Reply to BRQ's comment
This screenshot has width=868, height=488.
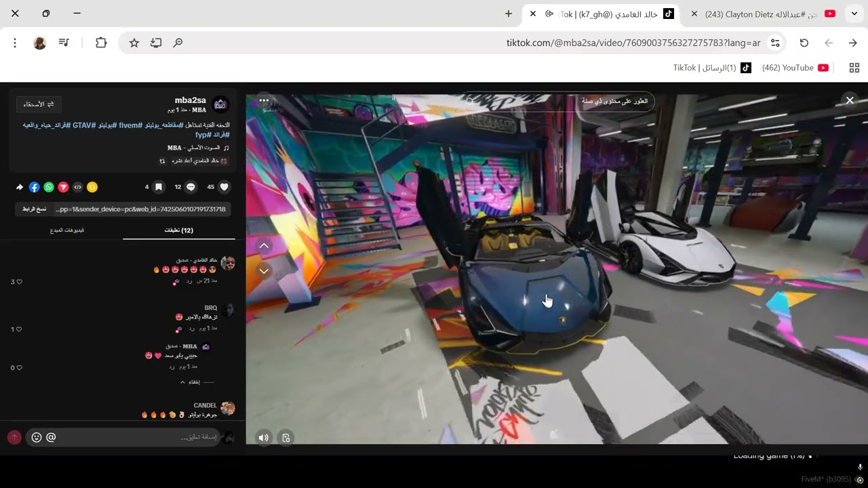point(191,328)
